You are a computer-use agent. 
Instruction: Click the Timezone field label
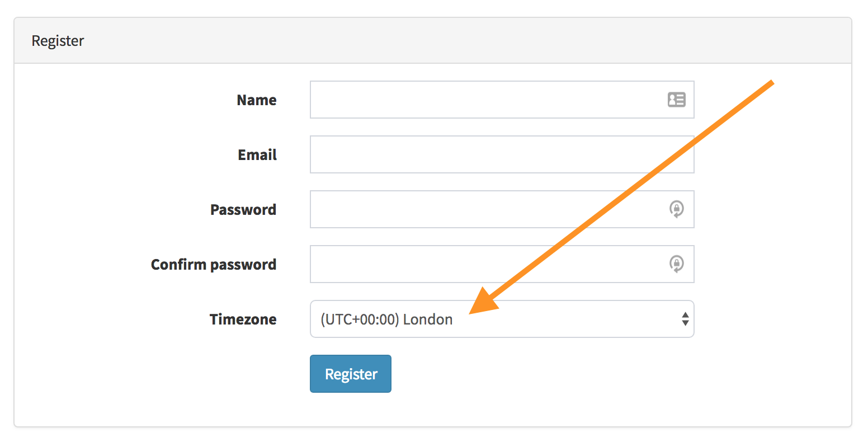pyautogui.click(x=243, y=319)
